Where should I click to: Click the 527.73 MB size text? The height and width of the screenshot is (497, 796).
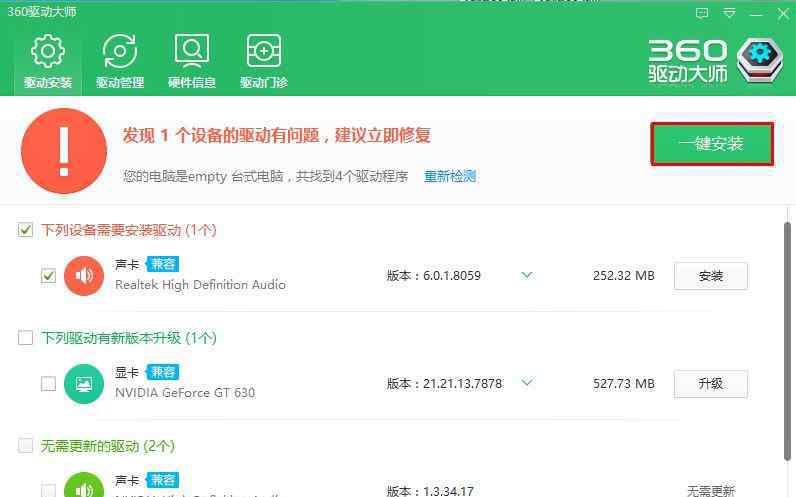[x=623, y=383]
